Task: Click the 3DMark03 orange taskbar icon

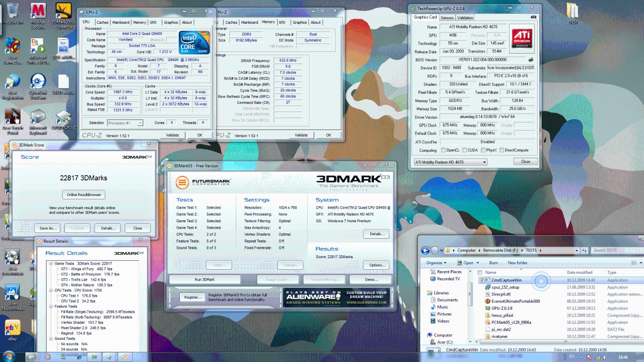Action: 125,357
